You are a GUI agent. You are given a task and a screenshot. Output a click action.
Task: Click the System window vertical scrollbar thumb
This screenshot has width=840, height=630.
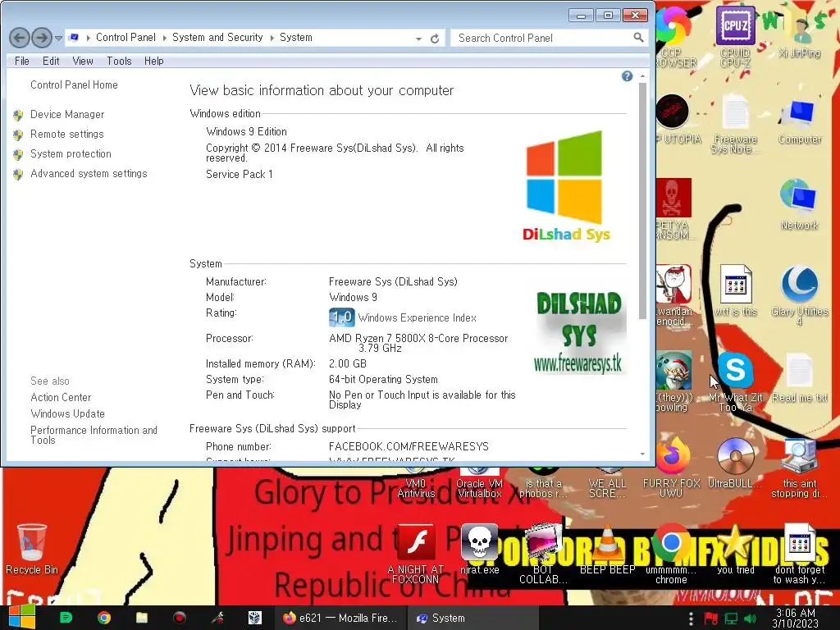tap(642, 201)
